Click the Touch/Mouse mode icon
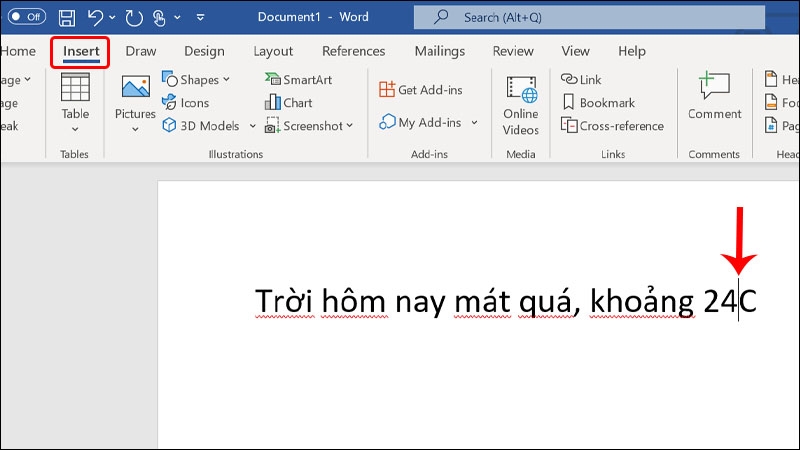The height and width of the screenshot is (450, 800). [159, 18]
